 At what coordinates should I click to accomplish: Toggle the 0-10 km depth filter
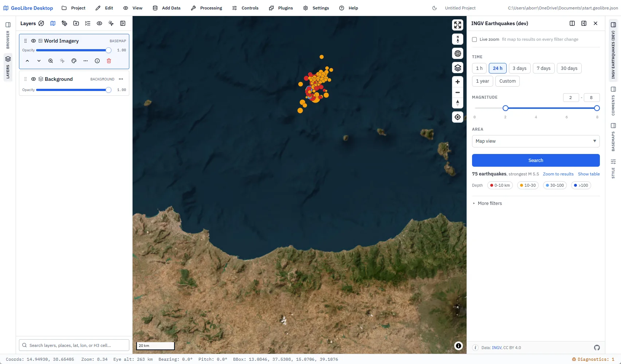[x=500, y=185]
